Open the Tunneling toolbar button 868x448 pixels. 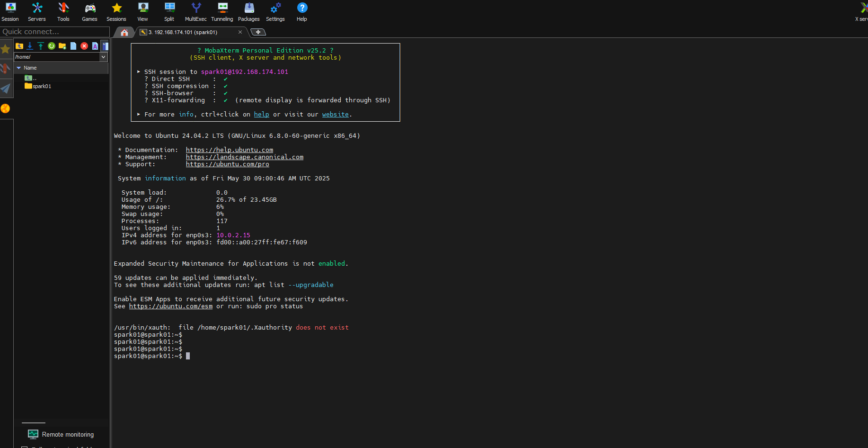[222, 12]
